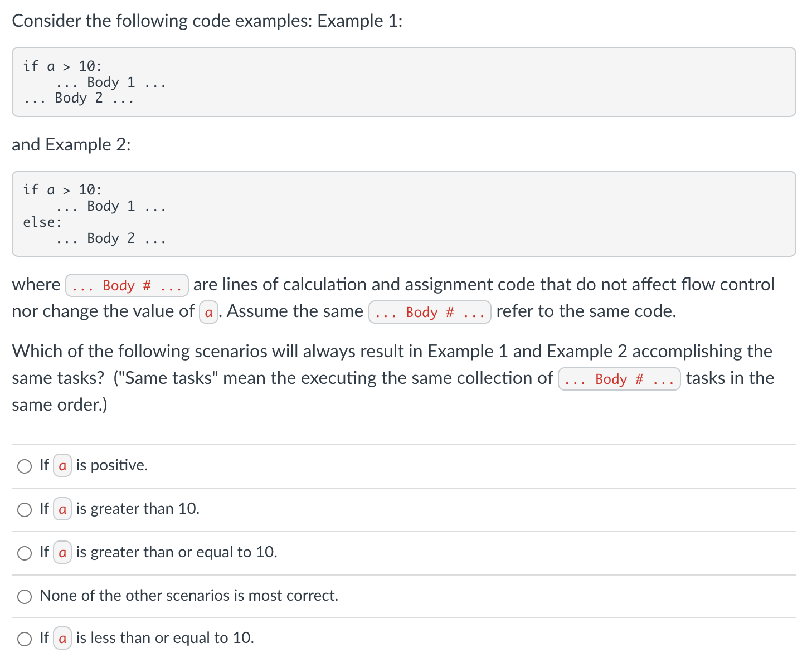Click the 'Body # ...' tag before 'refer to'
The width and height of the screenshot is (812, 672).
pyautogui.click(x=430, y=312)
